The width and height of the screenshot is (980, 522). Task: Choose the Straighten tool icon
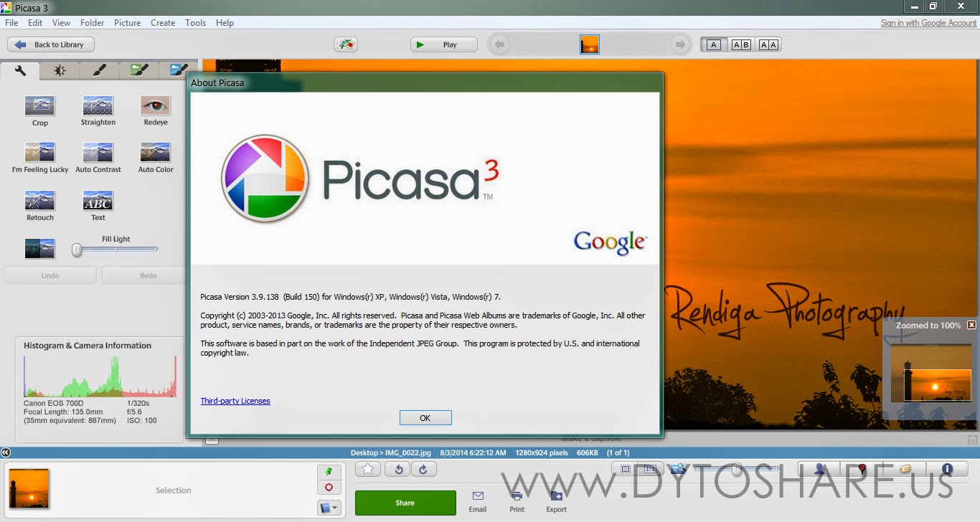pos(98,105)
